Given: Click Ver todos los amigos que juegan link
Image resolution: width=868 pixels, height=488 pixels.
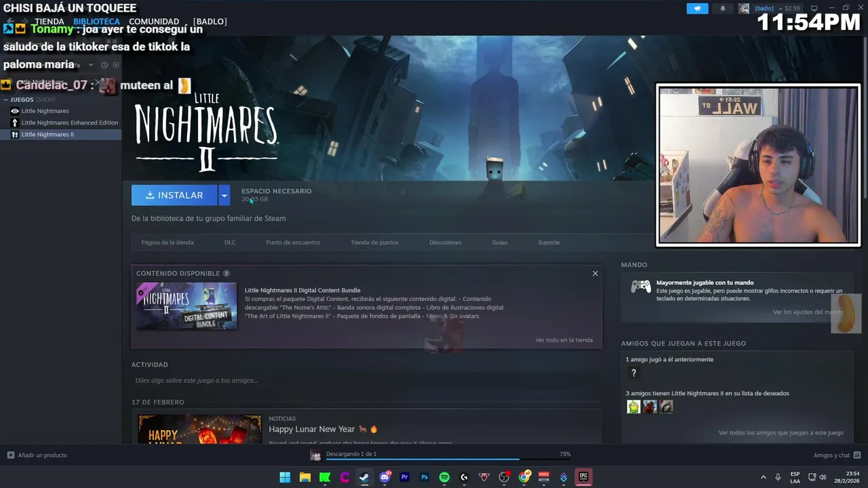Looking at the screenshot, I should tap(781, 432).
